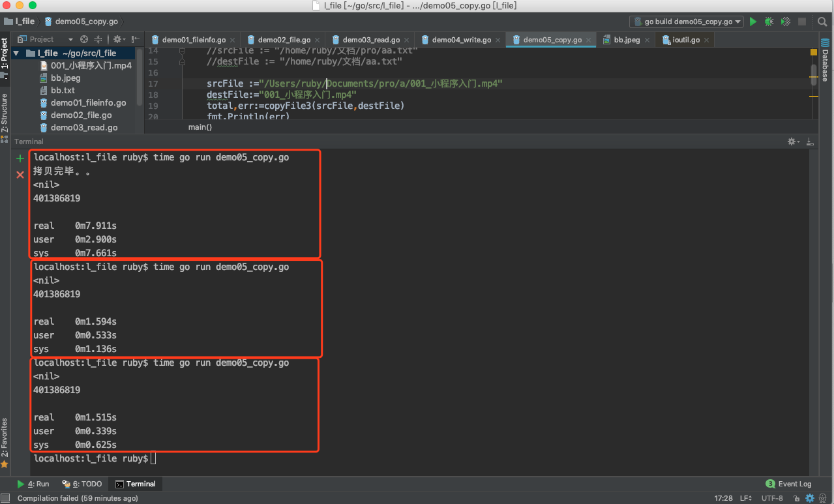
Task: Run the program with the green play button
Action: click(x=753, y=22)
